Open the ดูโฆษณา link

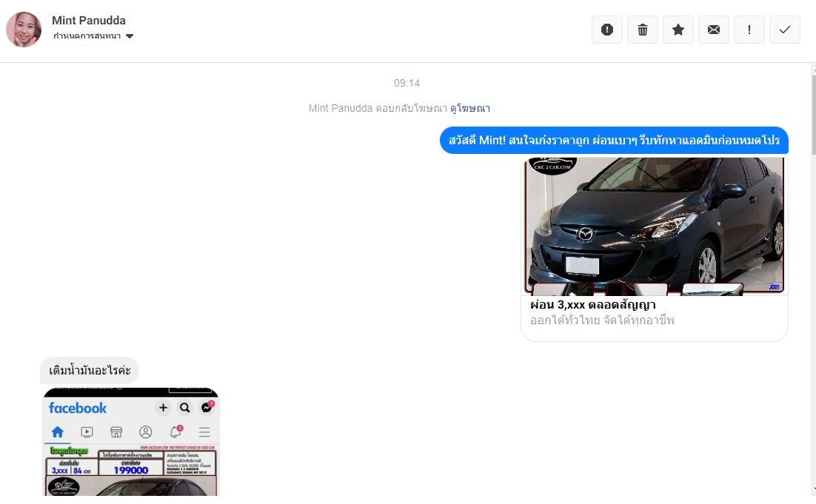tap(469, 109)
